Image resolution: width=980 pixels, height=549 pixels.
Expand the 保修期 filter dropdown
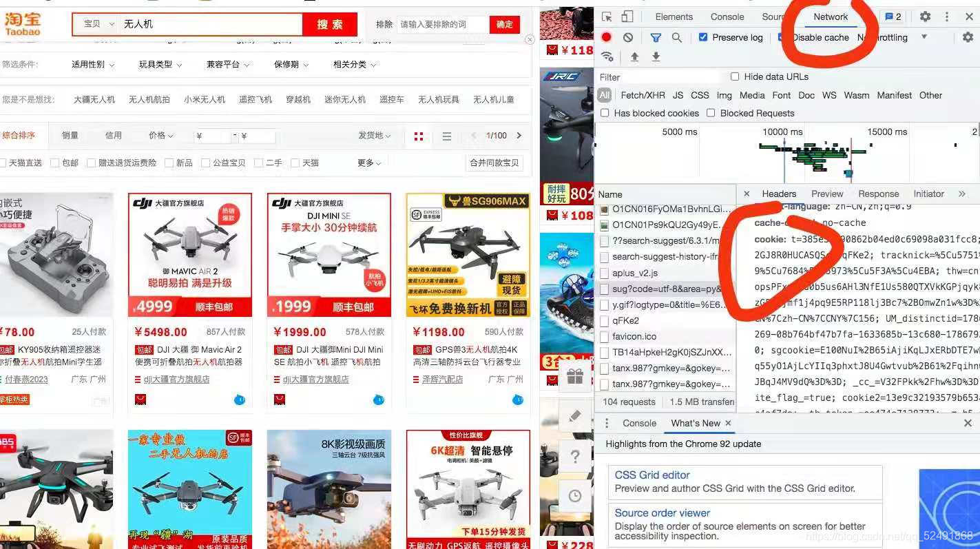pyautogui.click(x=291, y=65)
